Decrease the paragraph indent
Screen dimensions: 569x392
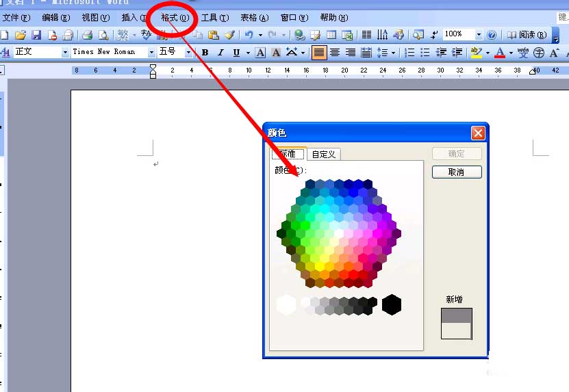[x=441, y=53]
